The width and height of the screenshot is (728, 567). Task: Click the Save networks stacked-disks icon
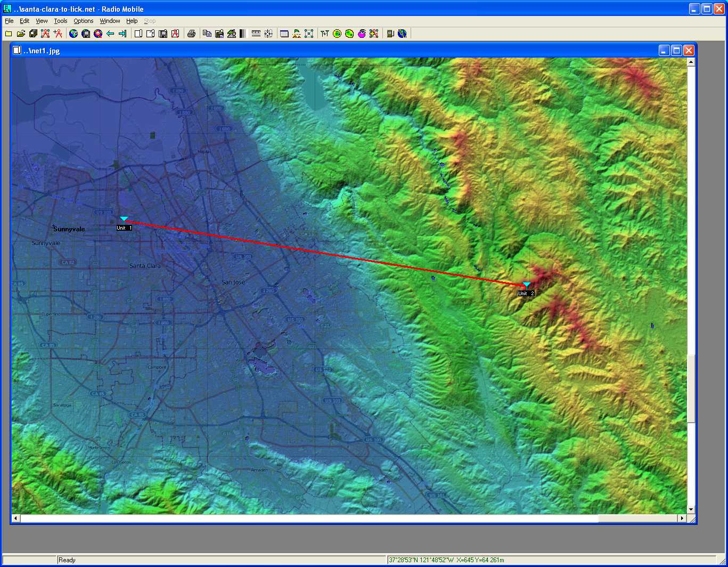pyautogui.click(x=33, y=34)
